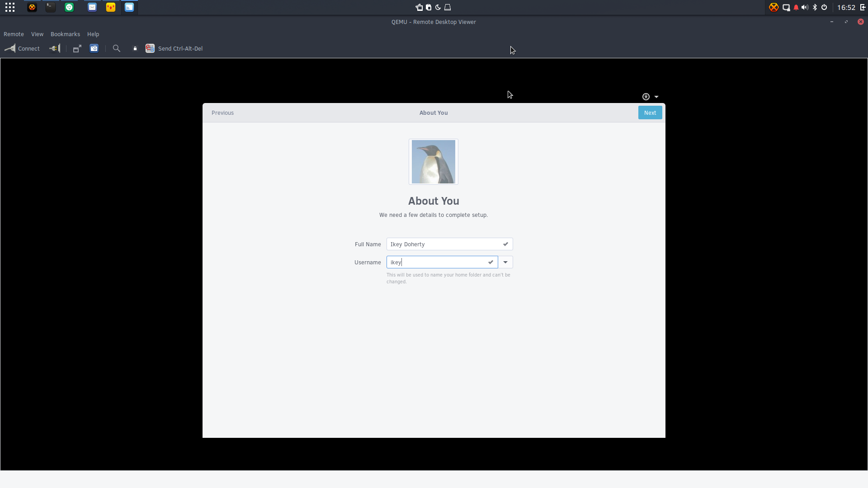
Task: Click the penguin avatar picture
Action: [x=434, y=162]
